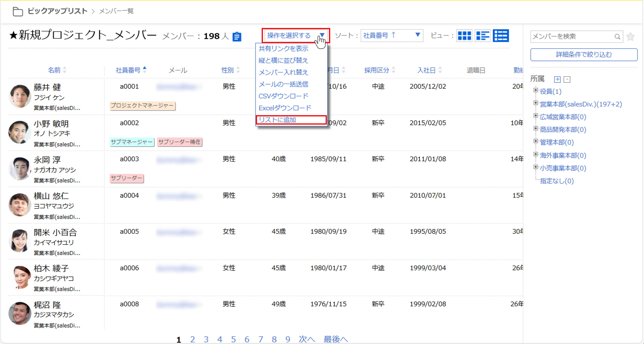Expand all departments with the plus icon
The height and width of the screenshot is (344, 644).
[557, 79]
